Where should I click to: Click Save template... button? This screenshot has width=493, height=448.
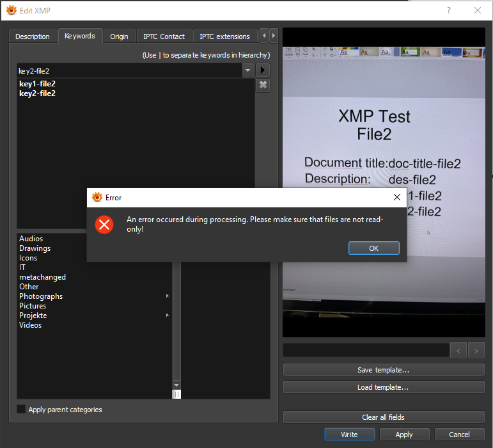pyautogui.click(x=384, y=370)
